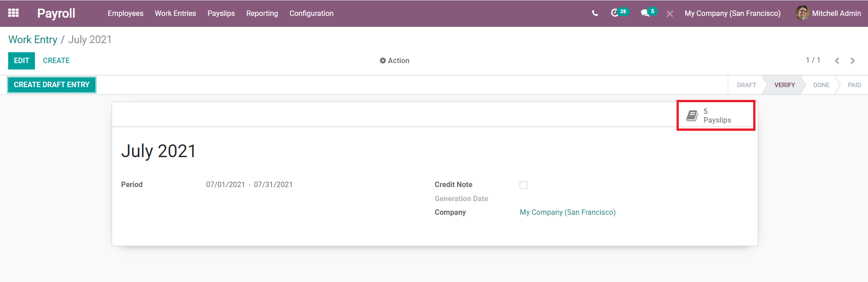Click the debug tools X icon

pos(670,14)
